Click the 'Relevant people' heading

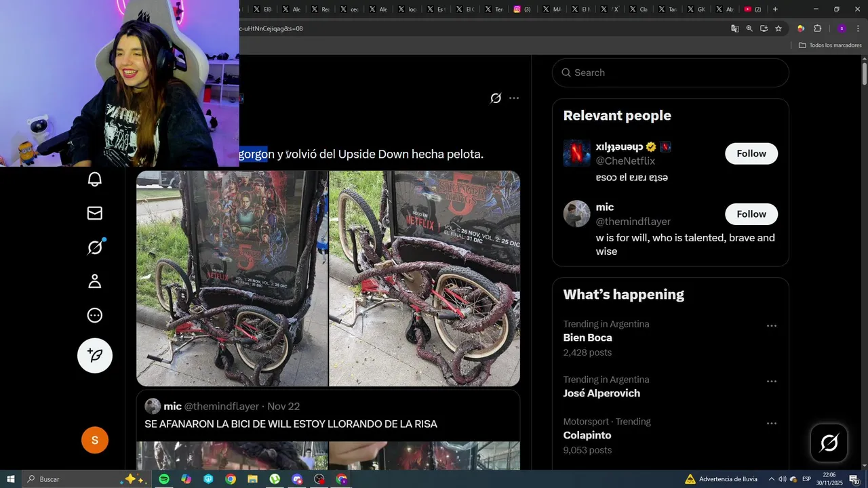tap(617, 115)
